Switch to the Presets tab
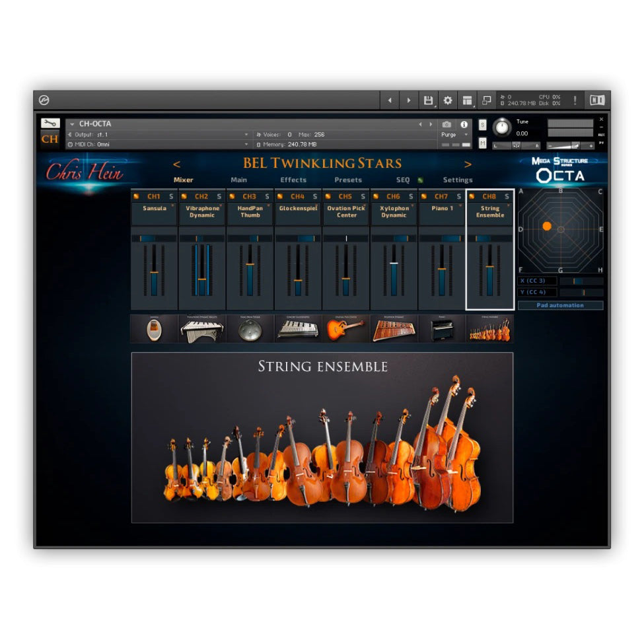Image resolution: width=644 pixels, height=644 pixels. tap(348, 180)
